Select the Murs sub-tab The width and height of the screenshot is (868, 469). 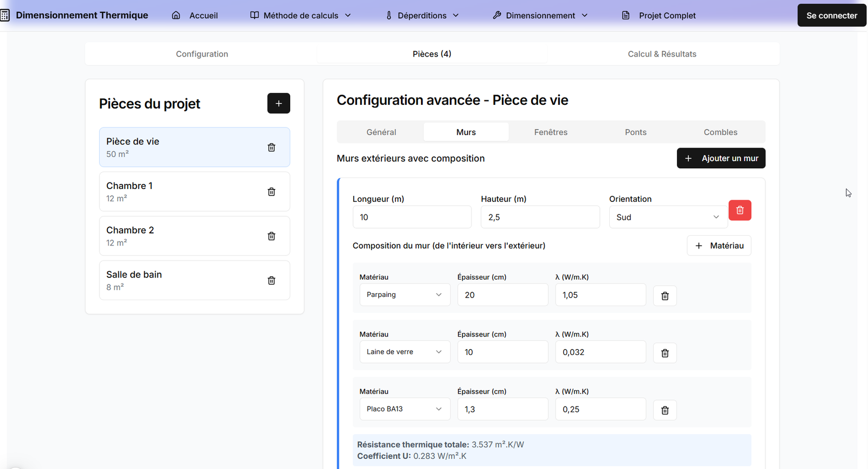(466, 132)
